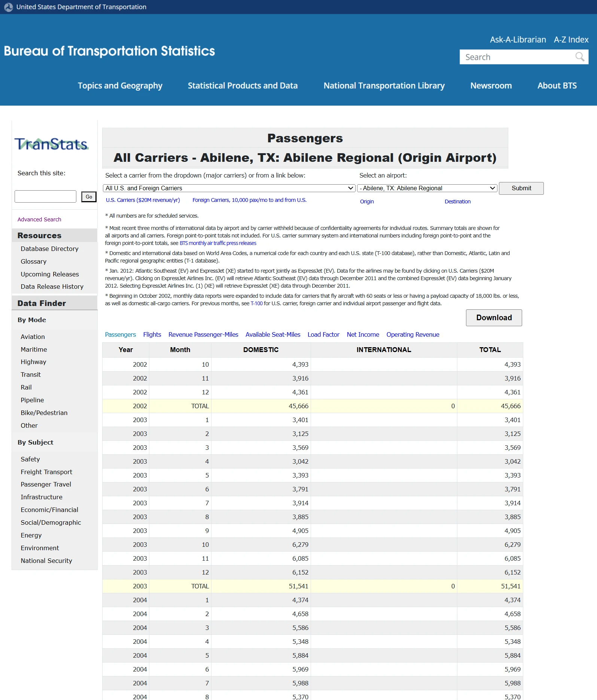
Task: Click the TranStats logo
Action: coord(52,144)
